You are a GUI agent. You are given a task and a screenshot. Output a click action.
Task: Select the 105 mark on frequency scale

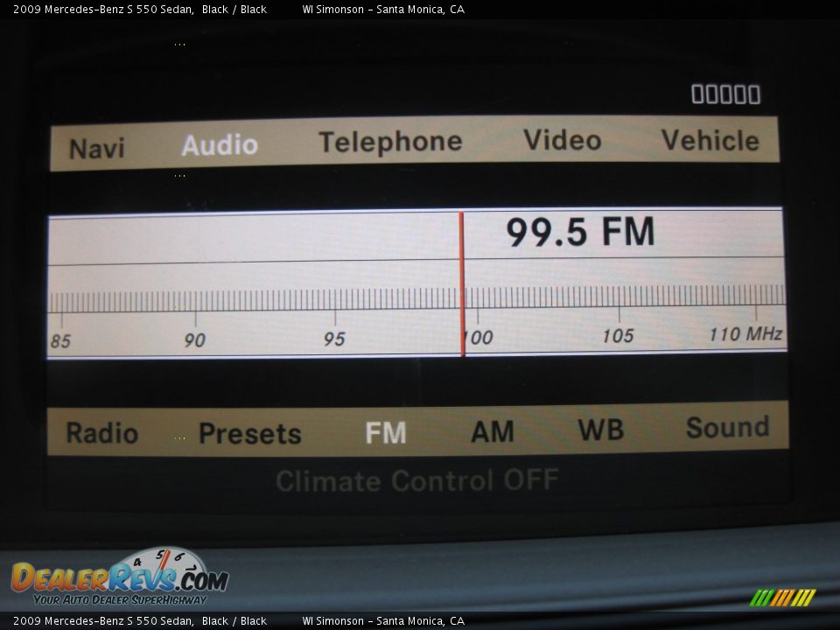coord(618,336)
